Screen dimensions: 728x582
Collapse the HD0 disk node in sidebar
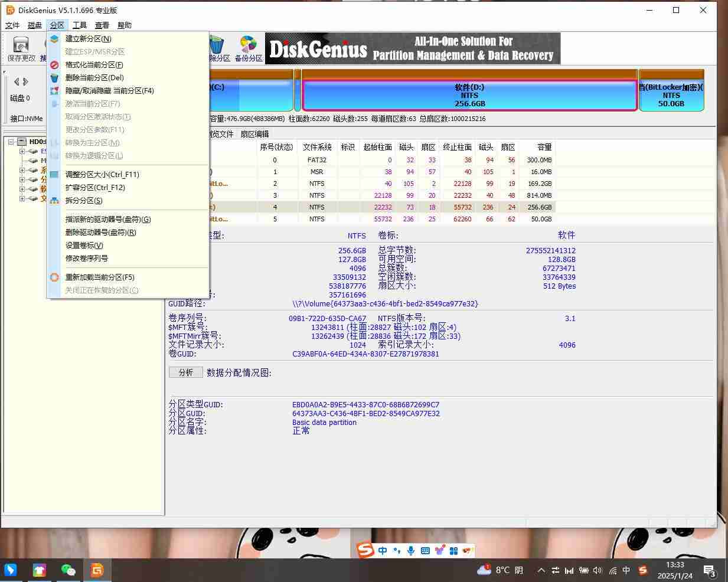[10, 141]
